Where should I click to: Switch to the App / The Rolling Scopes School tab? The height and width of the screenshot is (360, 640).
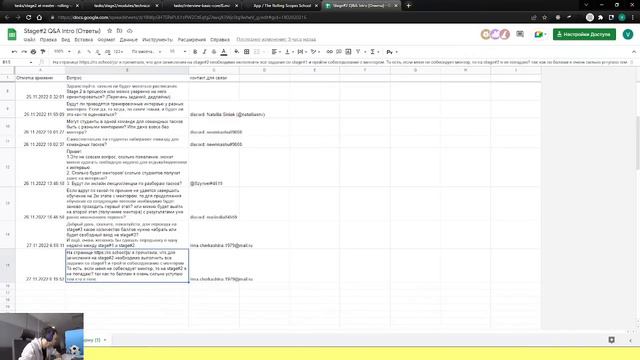click(x=282, y=6)
